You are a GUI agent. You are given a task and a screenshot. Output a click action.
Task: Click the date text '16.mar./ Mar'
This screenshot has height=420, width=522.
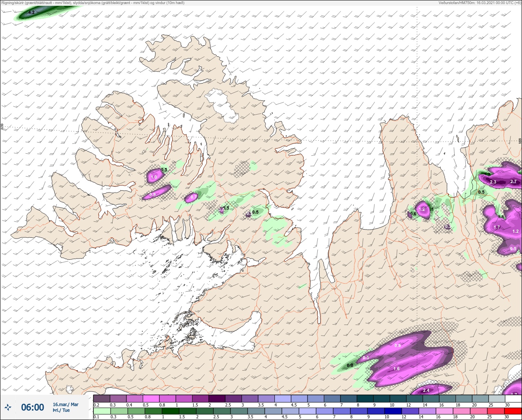pyautogui.click(x=66, y=404)
